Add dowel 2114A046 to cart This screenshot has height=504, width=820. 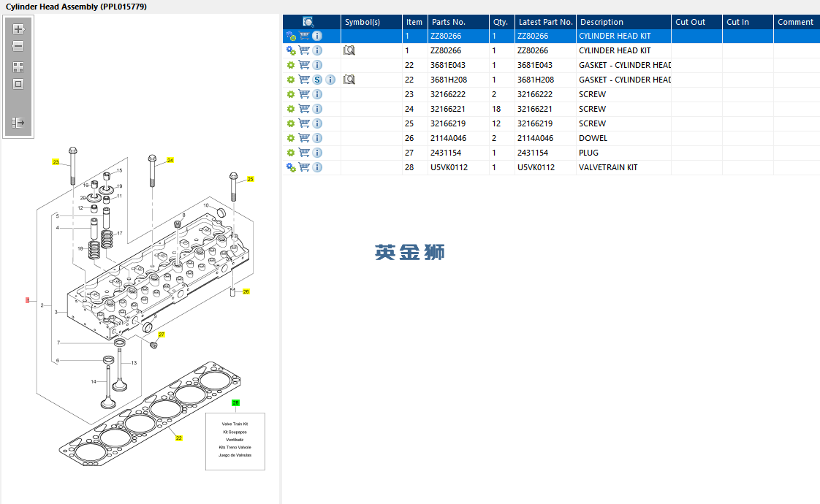[x=304, y=139]
